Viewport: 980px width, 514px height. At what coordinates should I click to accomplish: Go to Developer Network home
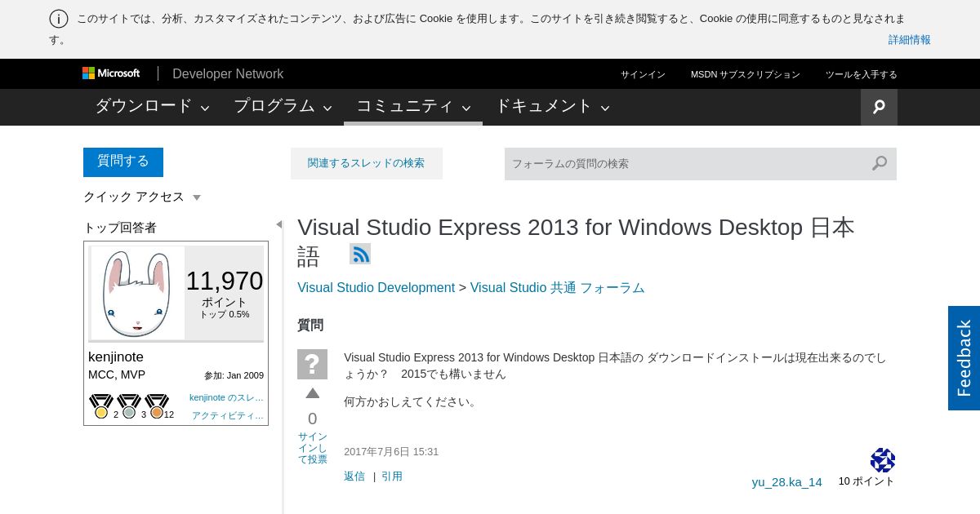coord(228,73)
